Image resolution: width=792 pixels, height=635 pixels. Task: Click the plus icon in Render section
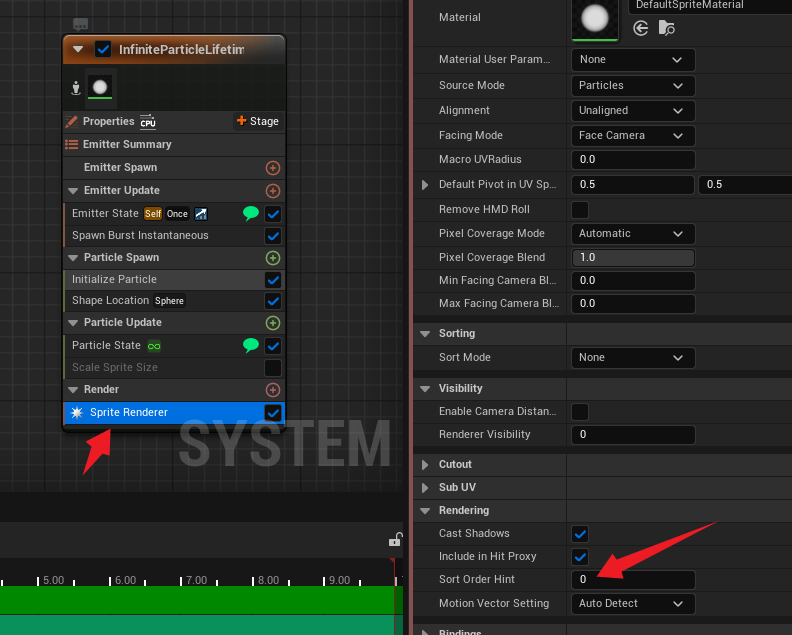click(x=272, y=390)
